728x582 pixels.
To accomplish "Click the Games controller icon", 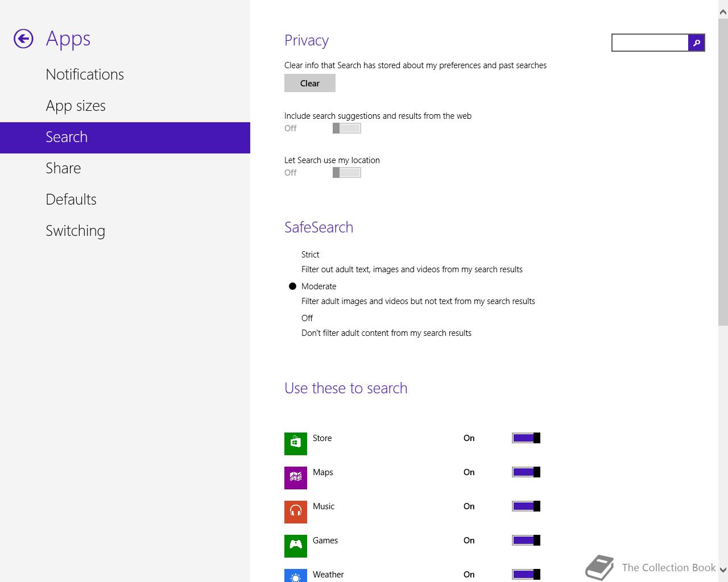I will point(296,546).
